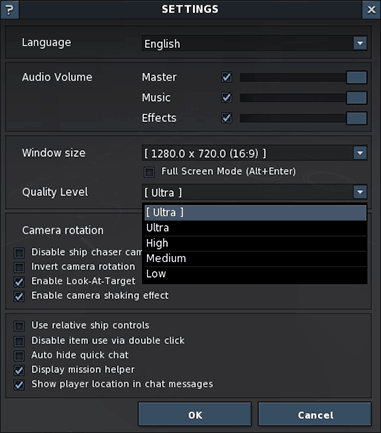Screen dimensions: 381x433
Task: Open the help question mark icon
Action: [9, 10]
